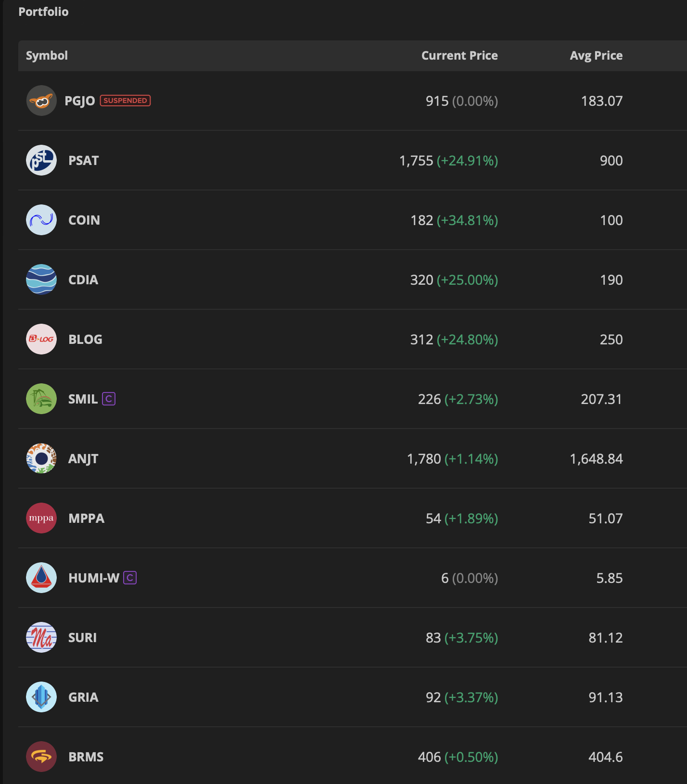Screen dimensions: 687x784
Task: Click the red mppa logo icon
Action: pos(41,518)
